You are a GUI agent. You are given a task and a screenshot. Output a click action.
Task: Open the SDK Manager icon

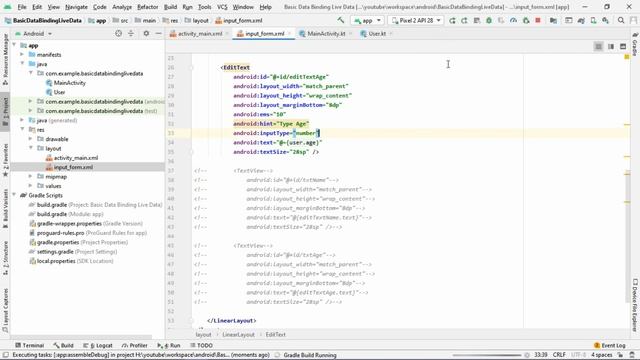pos(605,20)
